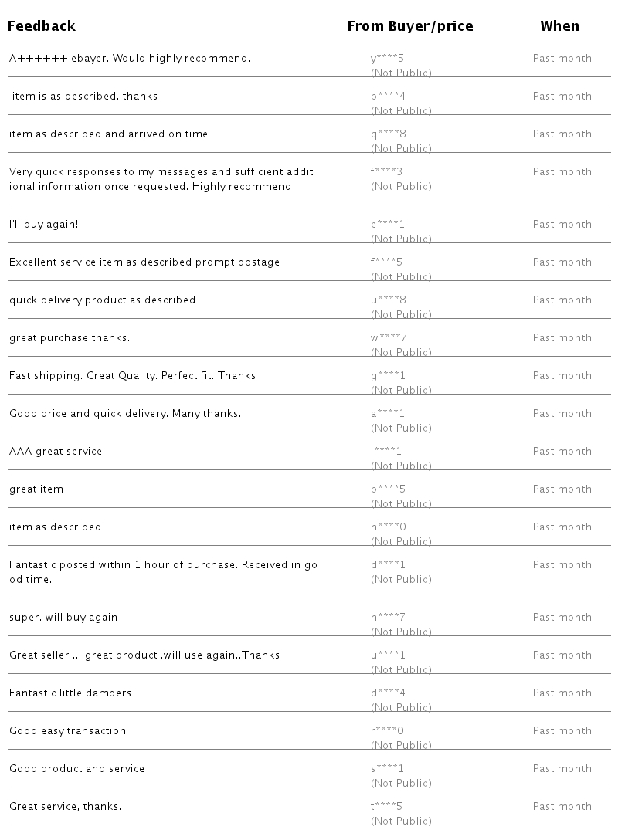Click the Feedback column header
The image size is (618, 840).
click(x=42, y=26)
